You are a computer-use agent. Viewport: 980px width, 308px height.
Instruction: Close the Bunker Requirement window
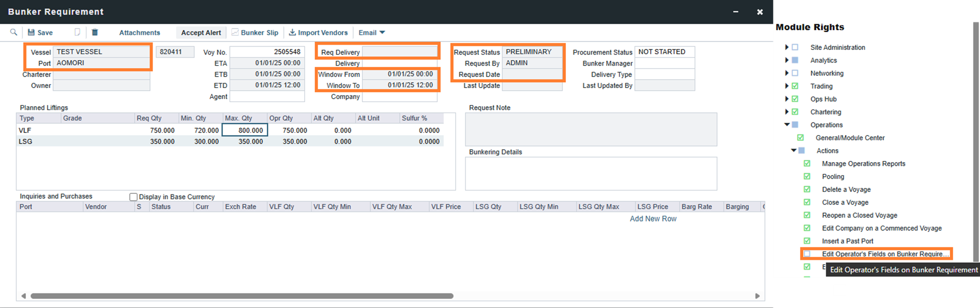[760, 12]
